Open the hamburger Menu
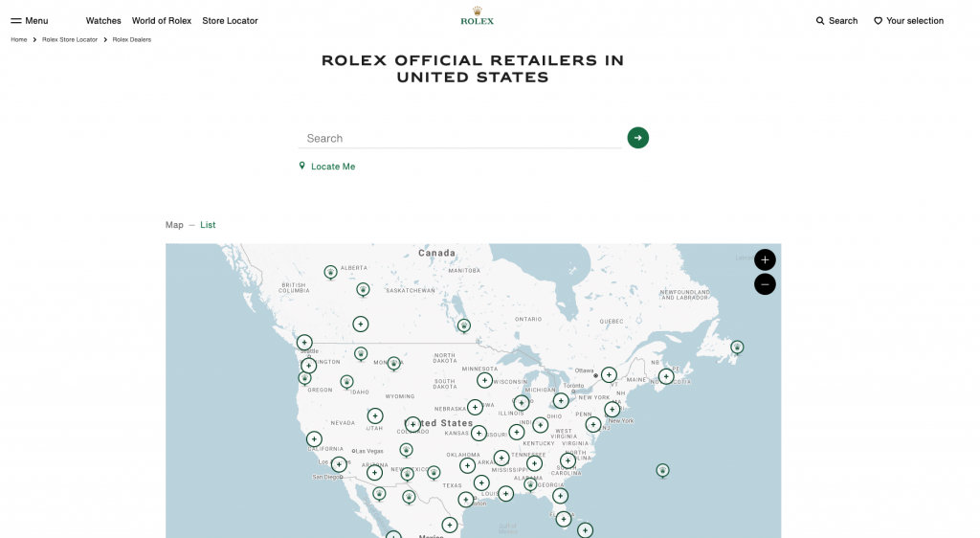980x538 pixels. 30,21
